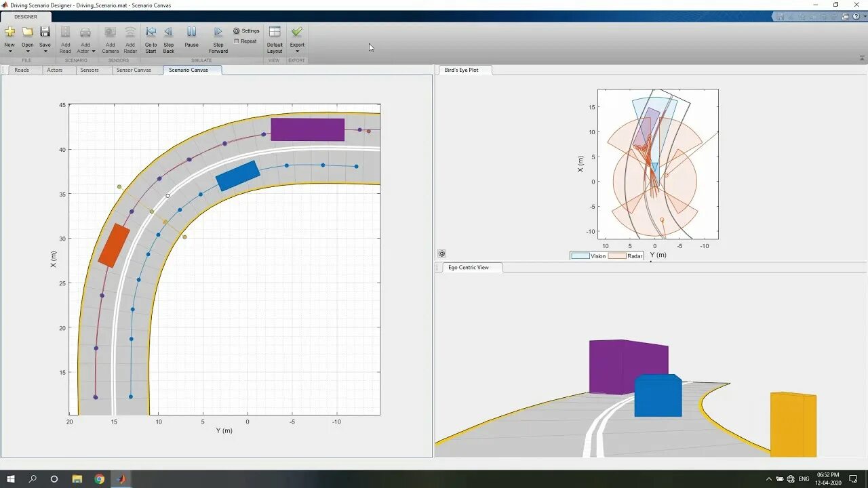
Task: Restore the Default Layout
Action: tap(275, 32)
